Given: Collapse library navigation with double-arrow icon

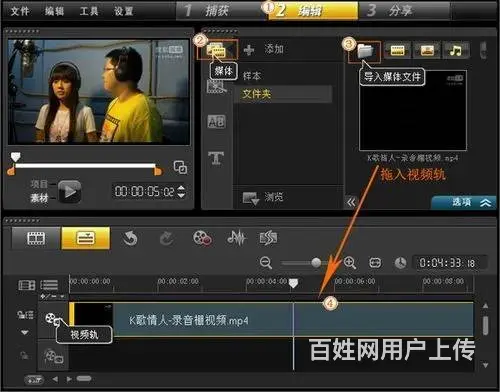Looking at the screenshot, I should click(351, 202).
